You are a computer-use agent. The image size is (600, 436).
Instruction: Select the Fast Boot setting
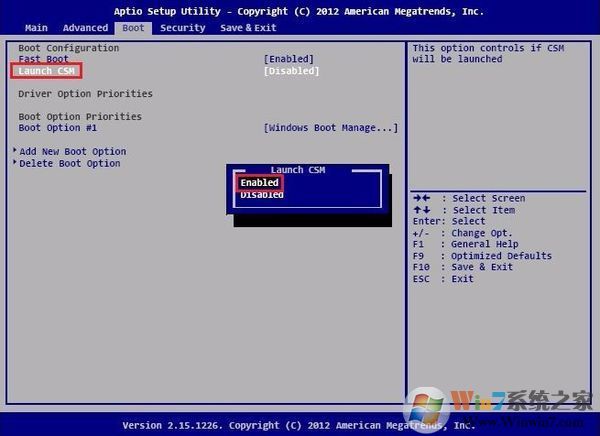pyautogui.click(x=43, y=59)
